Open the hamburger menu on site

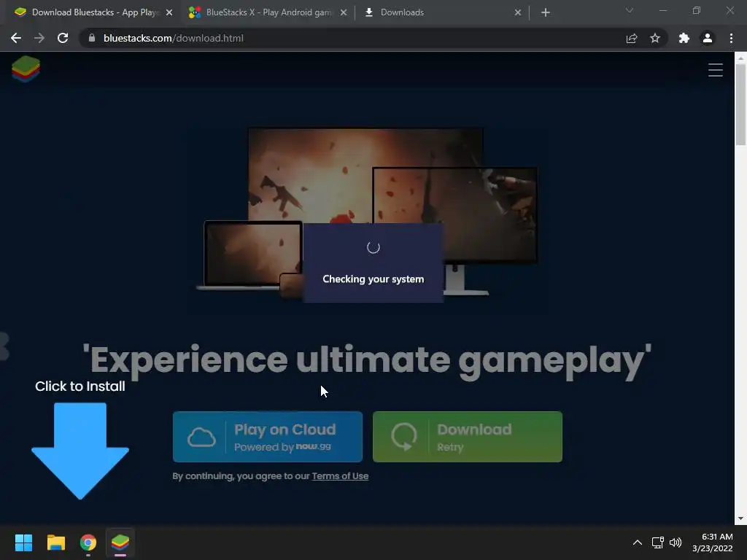[715, 70]
